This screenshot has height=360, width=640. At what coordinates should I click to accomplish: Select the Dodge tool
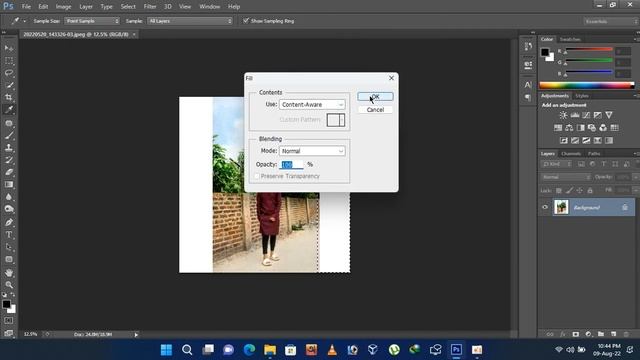[x=9, y=209]
